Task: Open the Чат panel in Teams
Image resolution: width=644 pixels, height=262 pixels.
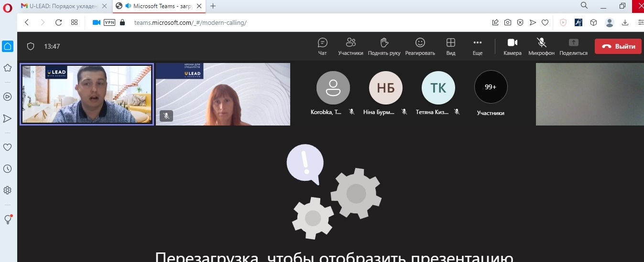Action: [x=322, y=46]
